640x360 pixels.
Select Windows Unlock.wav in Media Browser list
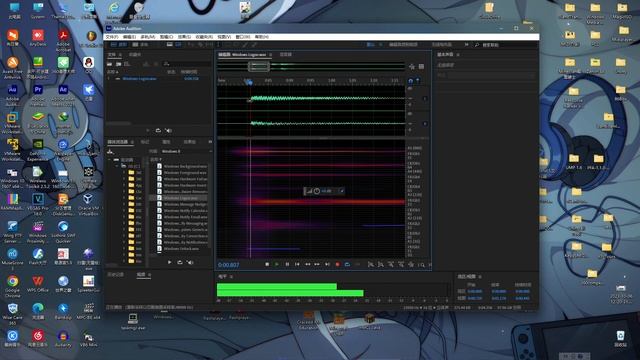coord(181,248)
